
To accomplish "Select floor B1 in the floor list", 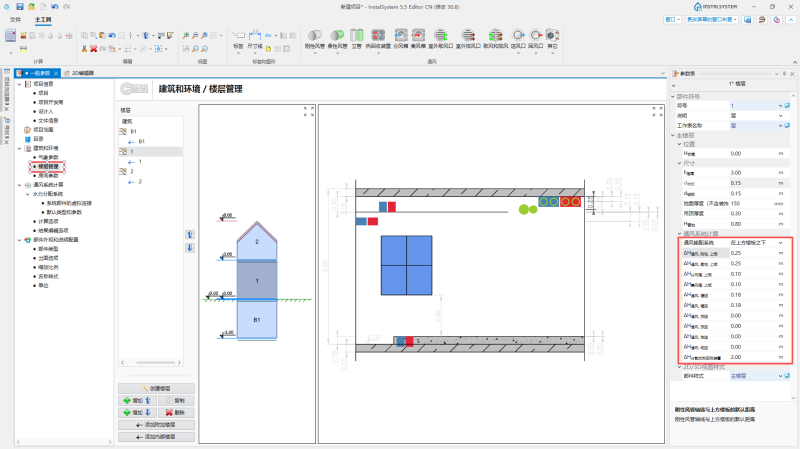I will click(x=134, y=132).
